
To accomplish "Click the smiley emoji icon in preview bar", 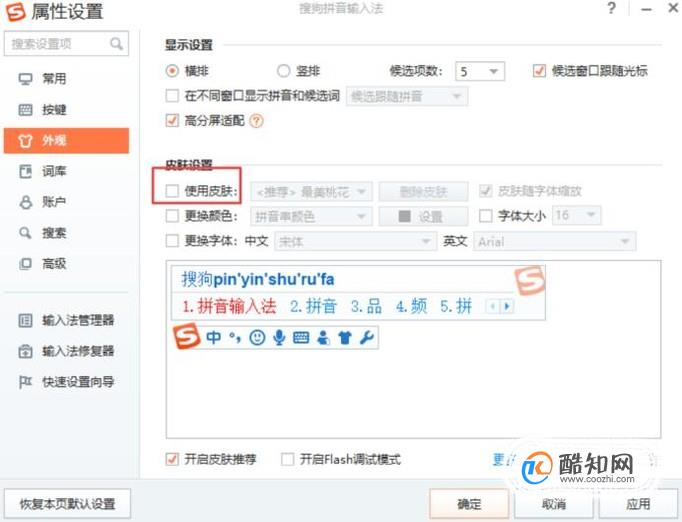I will tap(257, 338).
